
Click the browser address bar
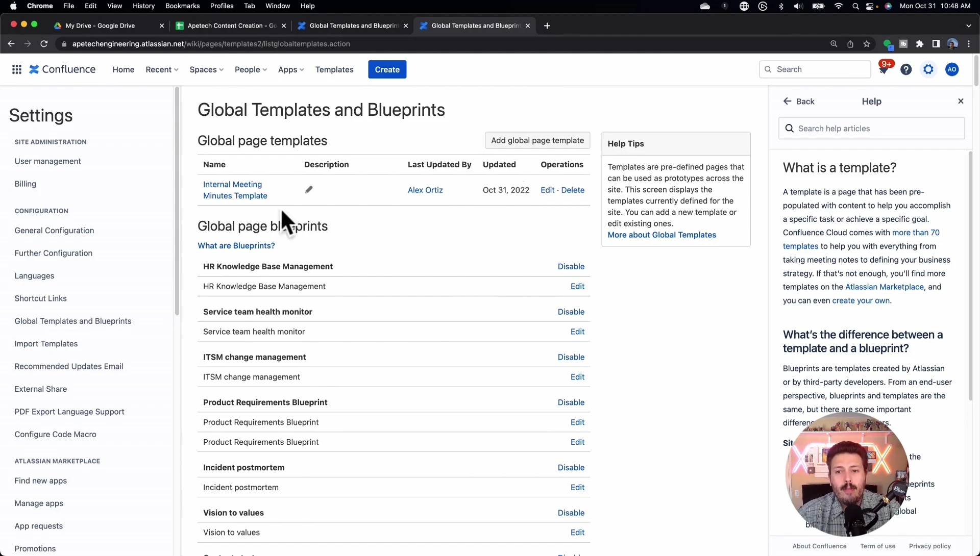click(x=439, y=44)
